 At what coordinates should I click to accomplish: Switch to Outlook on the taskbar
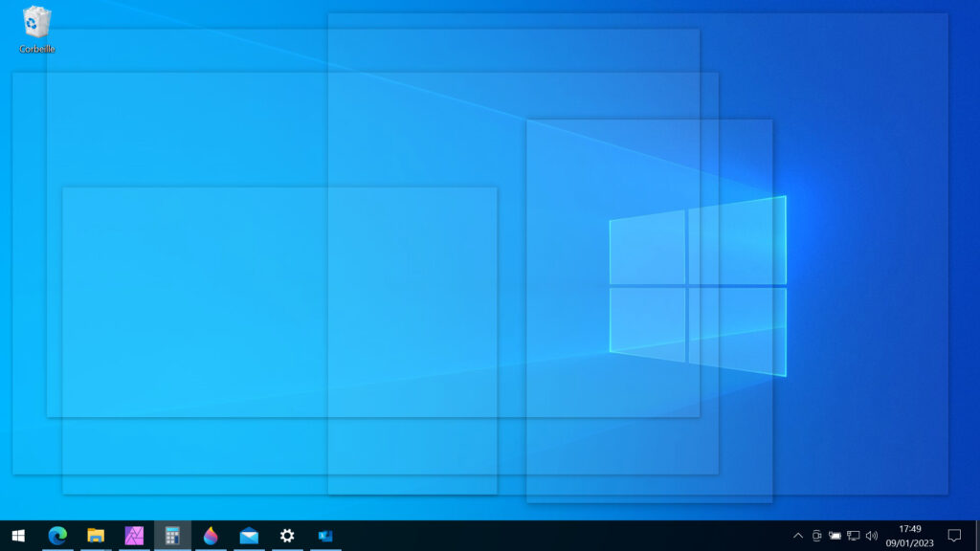coord(325,536)
